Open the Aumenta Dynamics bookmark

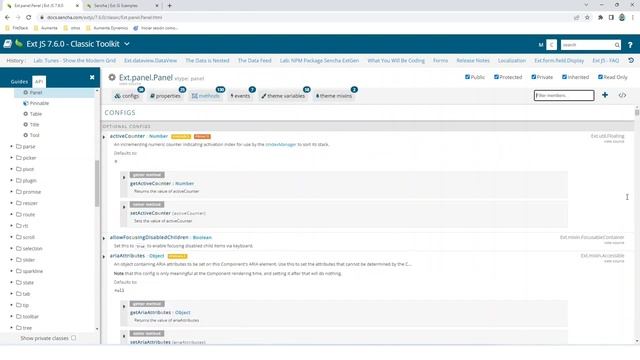pos(107,28)
